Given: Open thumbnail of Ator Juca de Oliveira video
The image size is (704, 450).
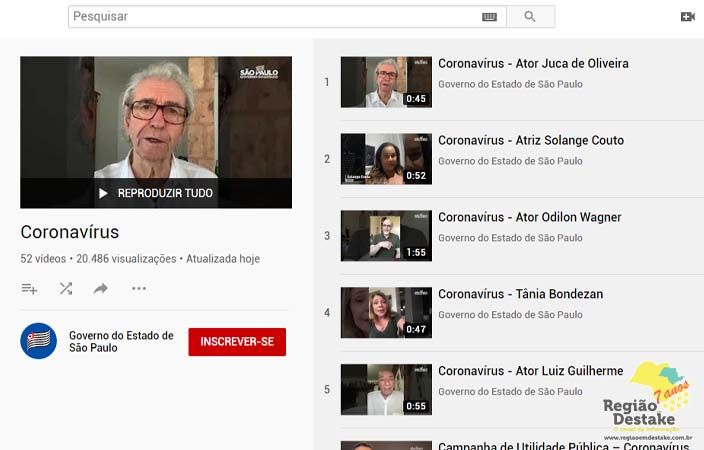Looking at the screenshot, I should (386, 82).
